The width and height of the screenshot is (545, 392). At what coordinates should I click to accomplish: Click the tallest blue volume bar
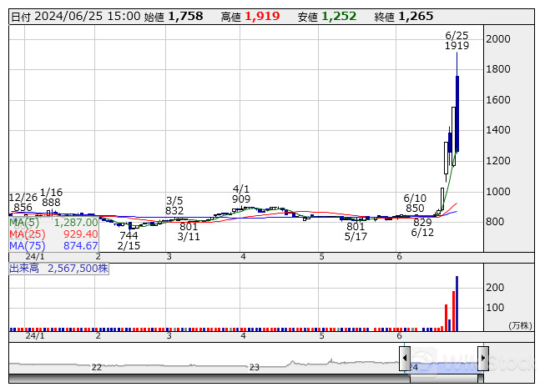457,304
